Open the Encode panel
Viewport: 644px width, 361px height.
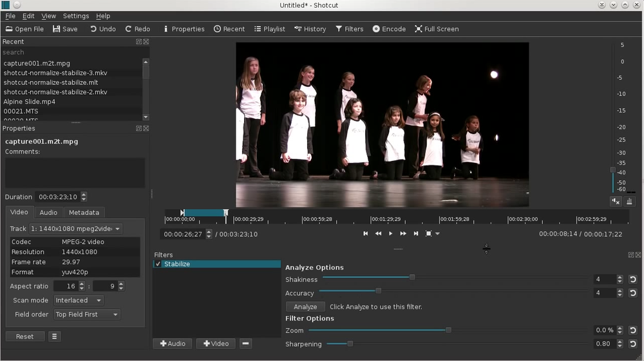tap(389, 29)
